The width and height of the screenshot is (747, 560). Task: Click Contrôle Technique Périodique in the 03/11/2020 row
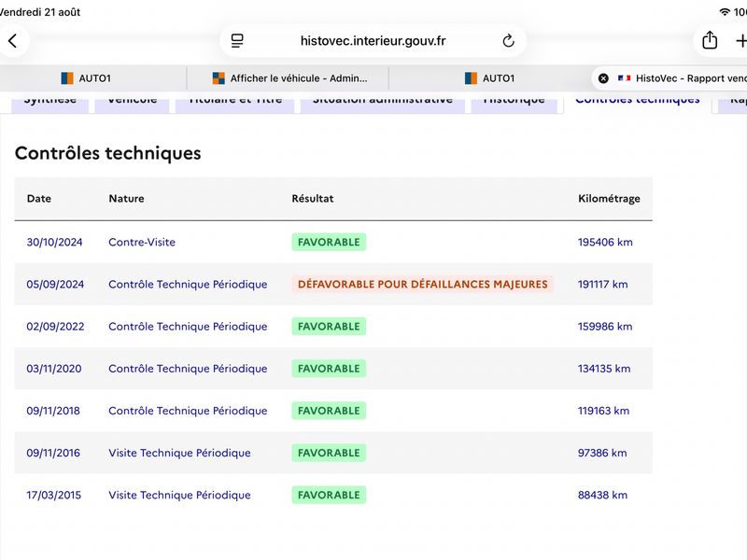(188, 369)
